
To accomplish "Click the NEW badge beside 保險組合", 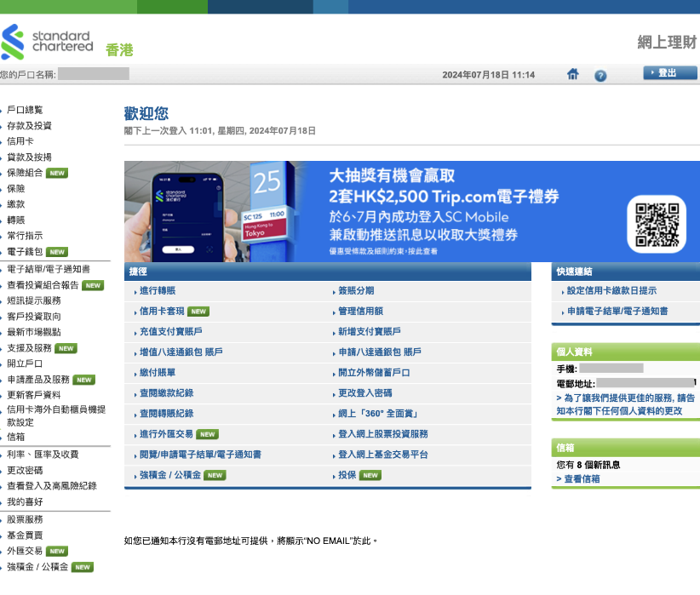I will [57, 173].
